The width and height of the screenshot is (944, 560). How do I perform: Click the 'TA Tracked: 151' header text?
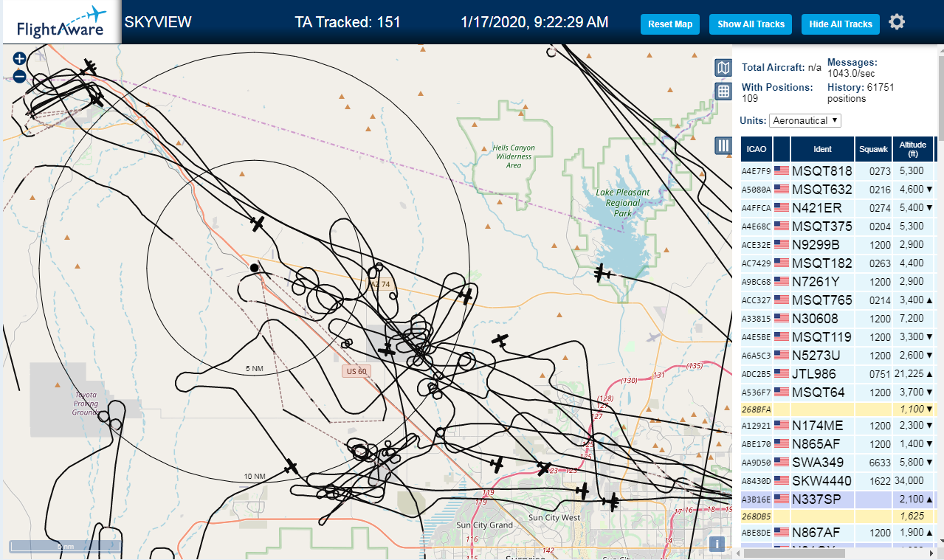[x=348, y=22]
